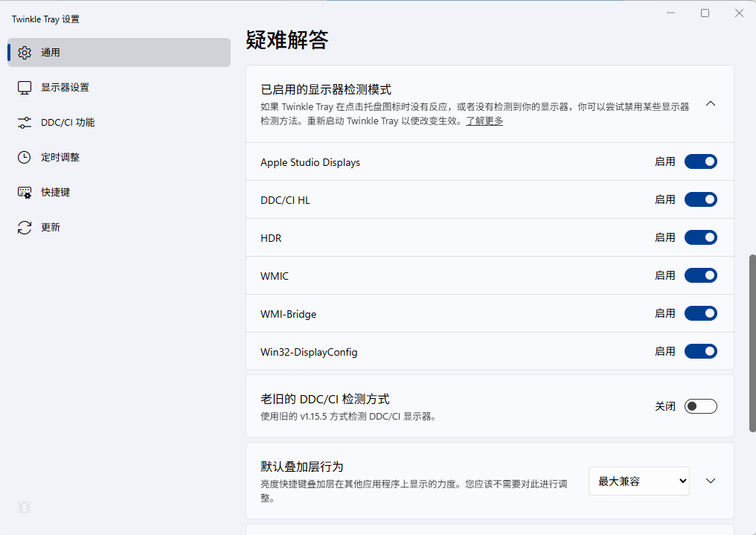756x535 pixels.
Task: Switch to DDC/CI 功能 tab
Action: (x=119, y=123)
